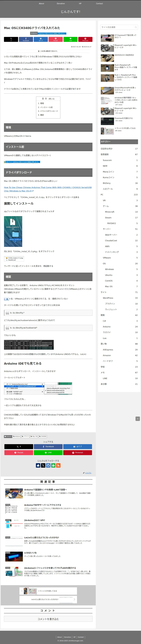Open the How To Use Cheap Chinese Arduinos link
This screenshot has width=141, height=644.
(48, 189)
